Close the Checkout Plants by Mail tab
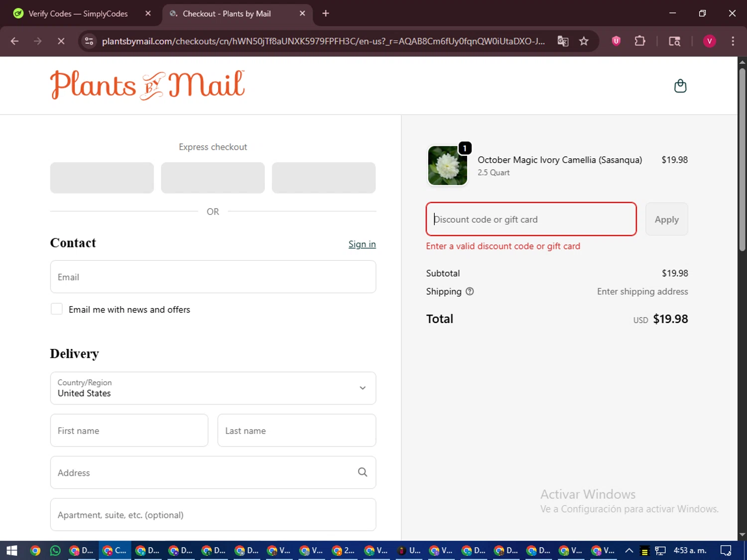Image resolution: width=747 pixels, height=560 pixels. [x=302, y=13]
